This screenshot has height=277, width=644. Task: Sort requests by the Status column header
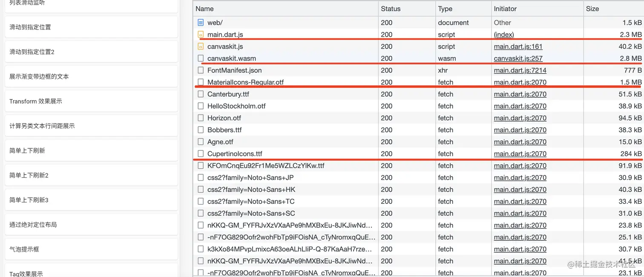pos(407,9)
